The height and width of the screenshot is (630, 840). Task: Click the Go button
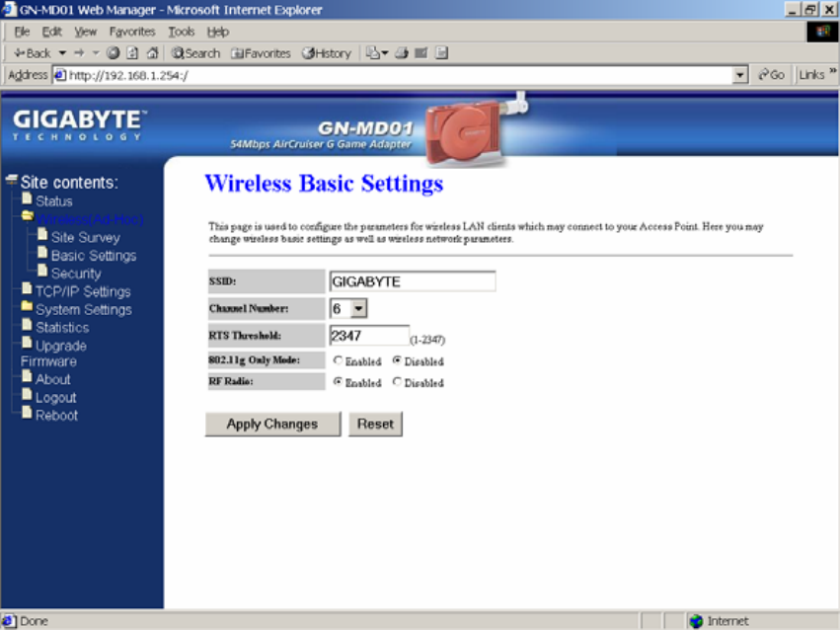[x=771, y=75]
